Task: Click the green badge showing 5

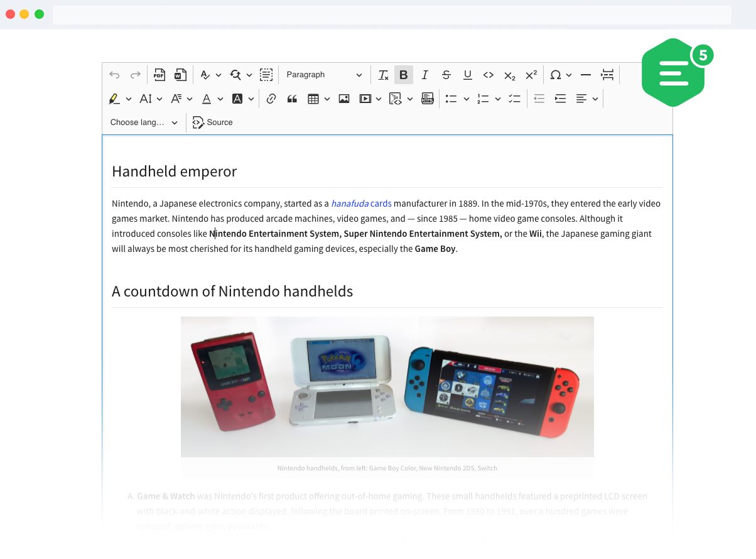Action: [x=703, y=56]
